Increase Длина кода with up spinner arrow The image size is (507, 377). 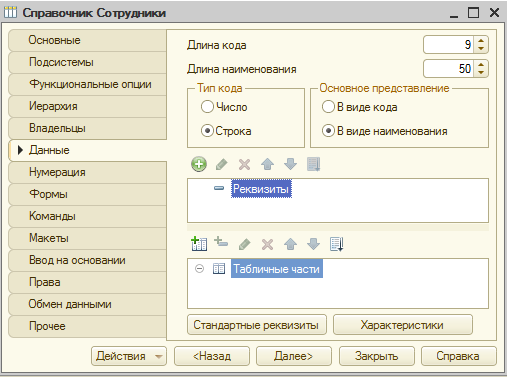pyautogui.click(x=481, y=41)
